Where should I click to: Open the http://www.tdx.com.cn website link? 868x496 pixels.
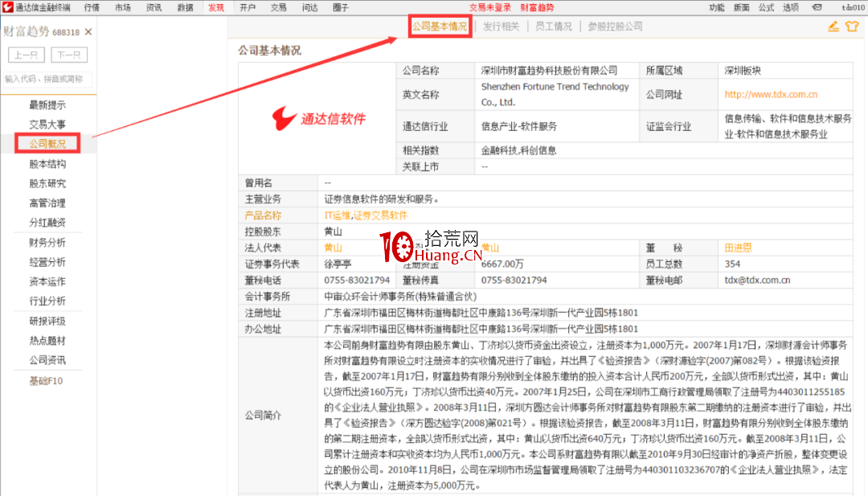click(771, 94)
